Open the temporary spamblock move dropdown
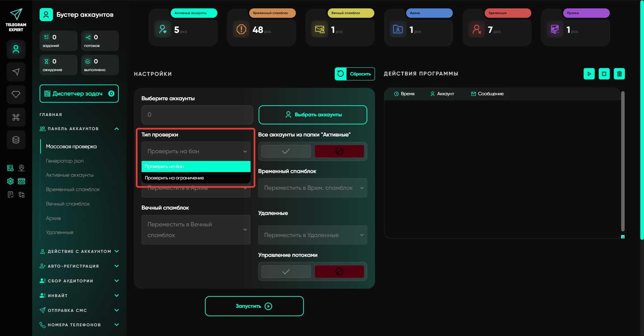This screenshot has width=644, height=336. [x=312, y=188]
